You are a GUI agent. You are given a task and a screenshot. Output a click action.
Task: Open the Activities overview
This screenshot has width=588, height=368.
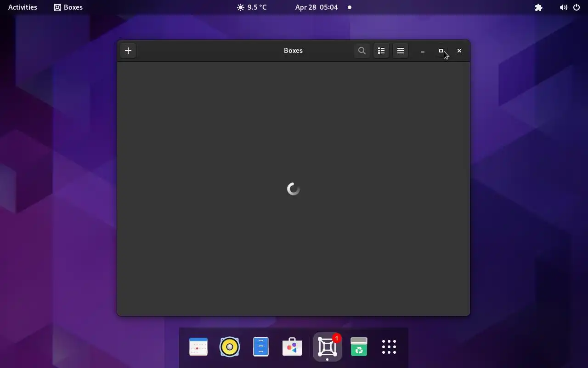coord(23,7)
